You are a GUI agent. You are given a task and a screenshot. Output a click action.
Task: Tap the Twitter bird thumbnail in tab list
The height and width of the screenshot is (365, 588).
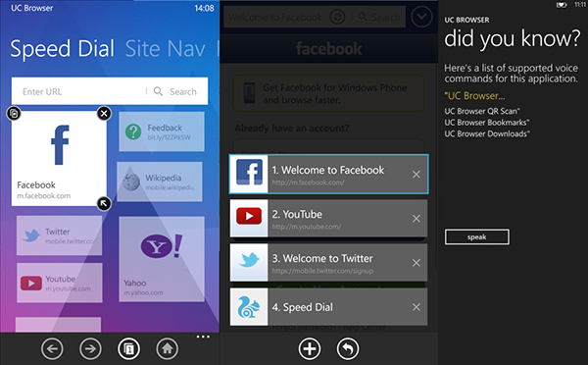click(x=249, y=263)
